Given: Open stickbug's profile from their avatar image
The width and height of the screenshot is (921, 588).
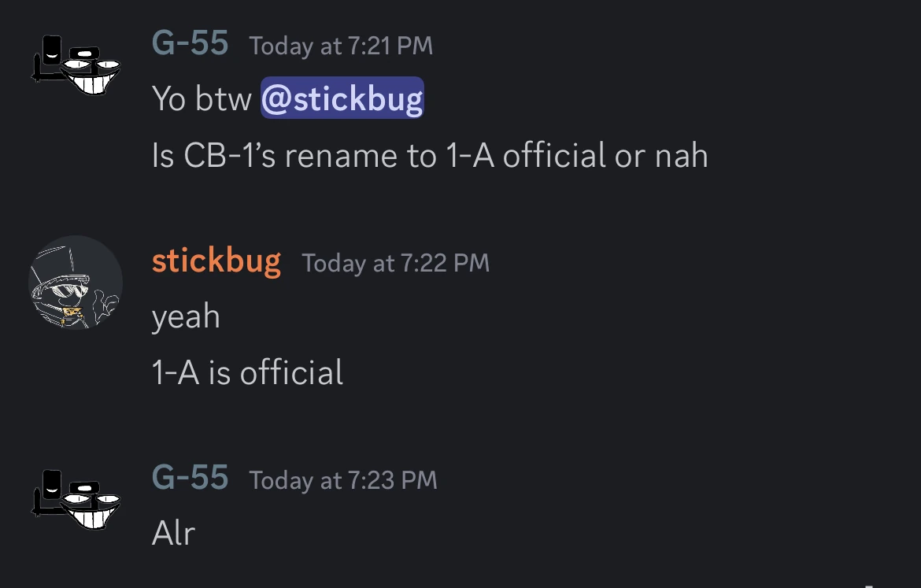Looking at the screenshot, I should (x=76, y=282).
